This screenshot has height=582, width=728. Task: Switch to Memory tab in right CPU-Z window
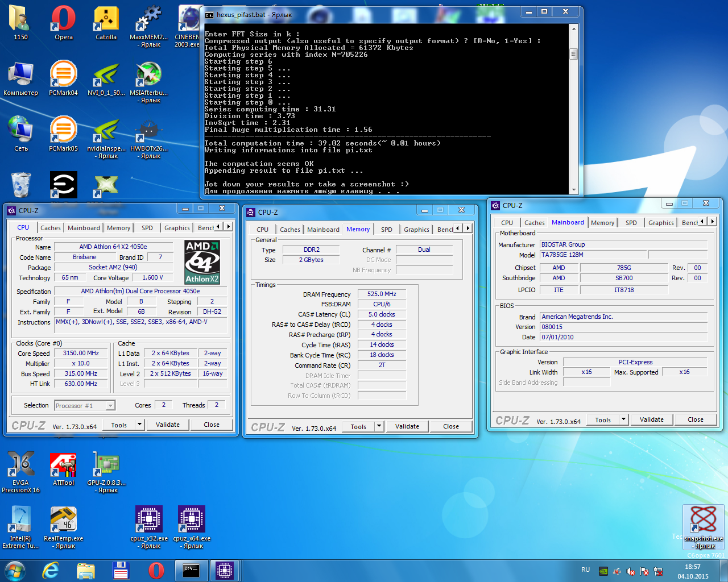tap(602, 223)
